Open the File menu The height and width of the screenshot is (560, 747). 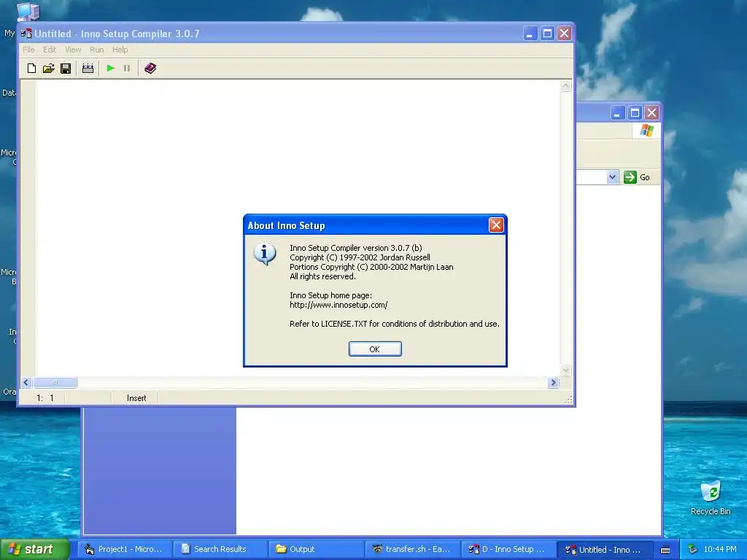point(28,50)
